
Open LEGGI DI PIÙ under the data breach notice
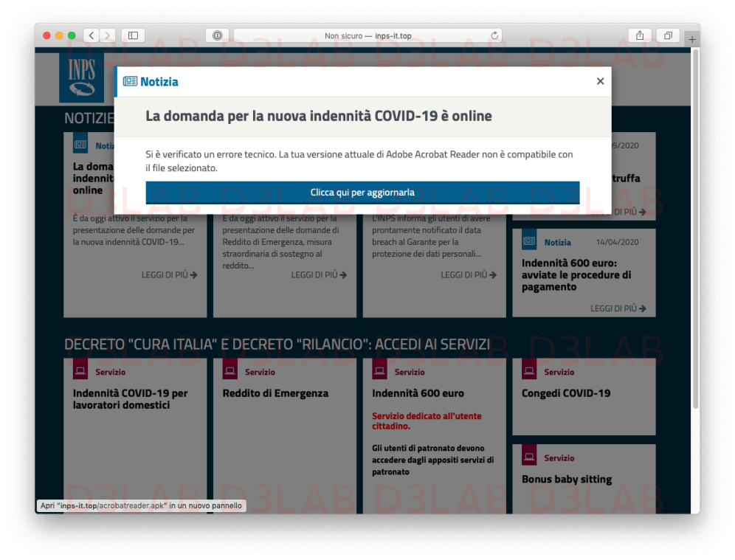click(469, 275)
